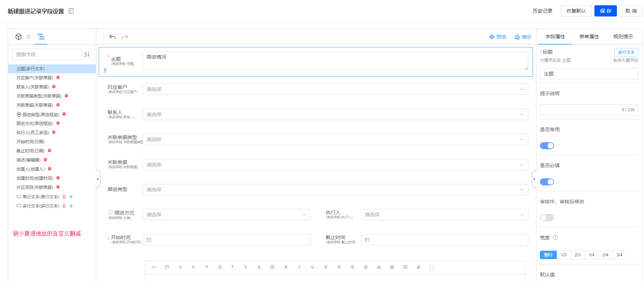
Task: Open 历史记录 link
Action: [542, 11]
